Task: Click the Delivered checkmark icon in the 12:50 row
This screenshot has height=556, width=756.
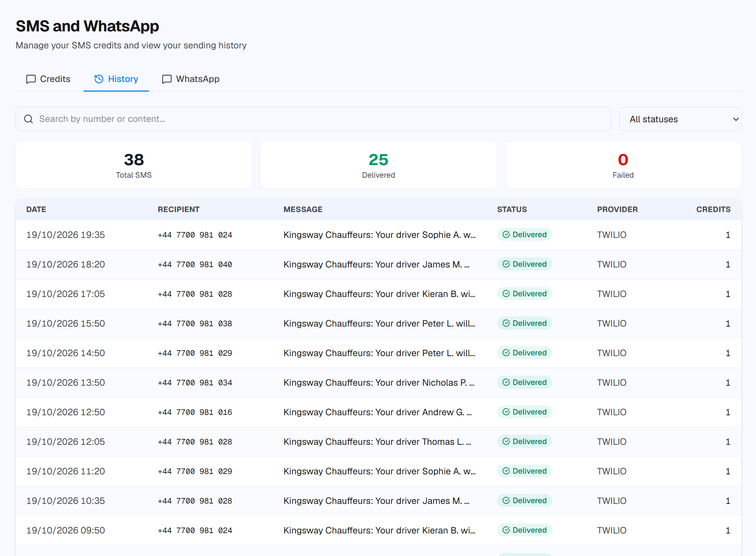Action: (x=506, y=412)
